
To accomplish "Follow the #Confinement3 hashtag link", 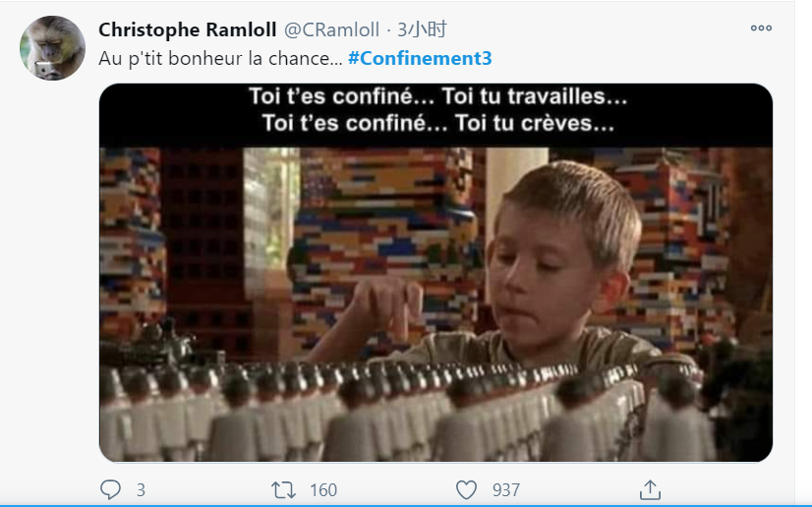I will [420, 58].
